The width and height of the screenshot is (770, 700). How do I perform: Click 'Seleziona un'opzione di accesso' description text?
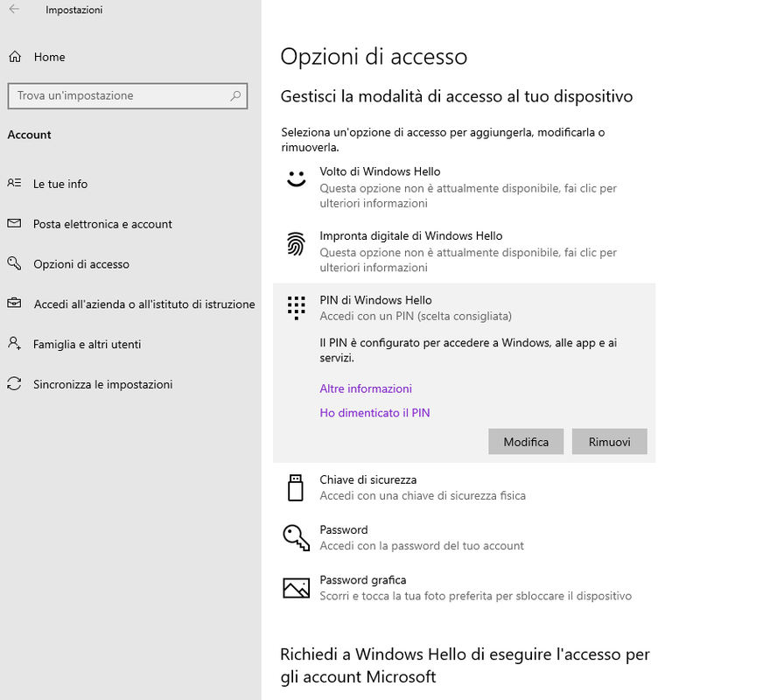443,139
